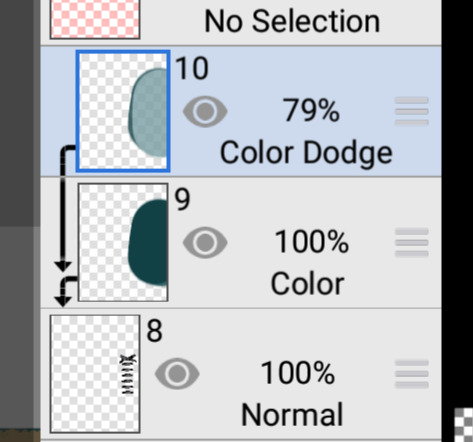Open Color blend mode of layer 9
The width and height of the screenshot is (473, 442).
[x=307, y=284]
